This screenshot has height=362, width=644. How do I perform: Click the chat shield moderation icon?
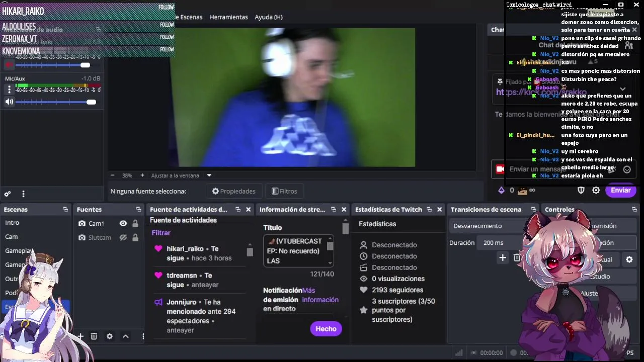click(581, 190)
